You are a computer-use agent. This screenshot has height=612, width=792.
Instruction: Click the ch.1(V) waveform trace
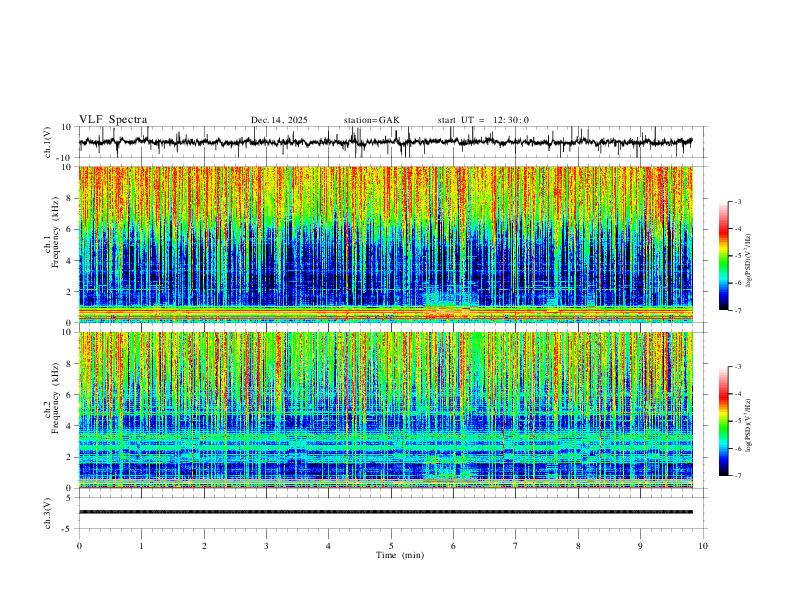pyautogui.click(x=386, y=142)
